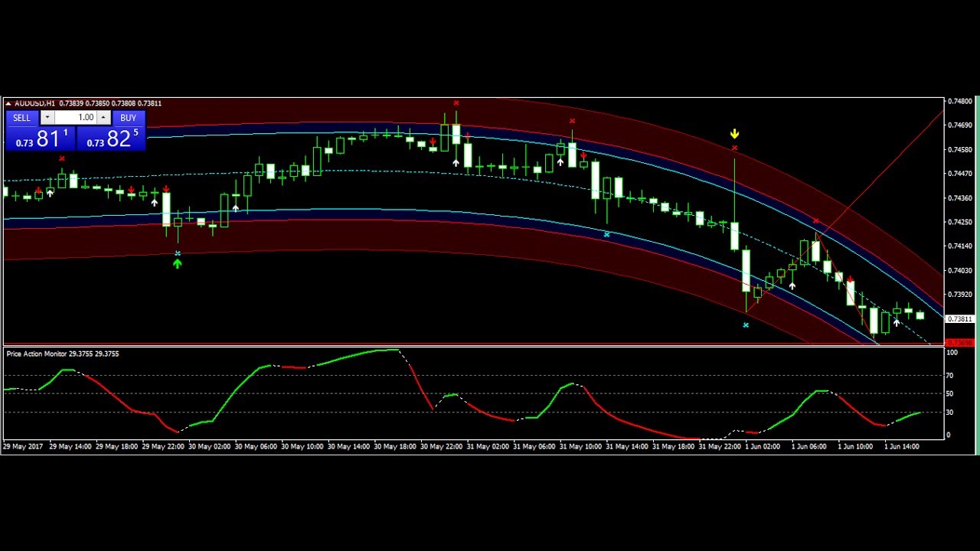Click the 0.74360 price scale label
Image resolution: width=980 pixels, height=551 pixels.
[x=961, y=197]
